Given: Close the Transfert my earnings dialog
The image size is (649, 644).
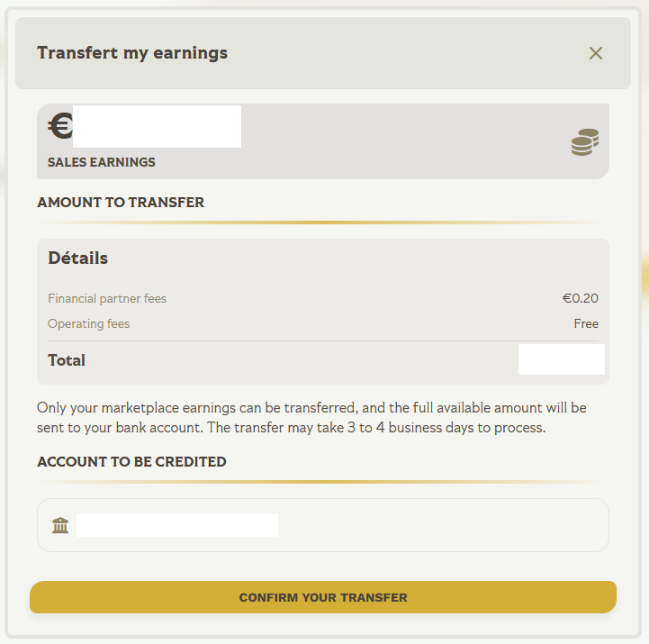Looking at the screenshot, I should pos(595,53).
